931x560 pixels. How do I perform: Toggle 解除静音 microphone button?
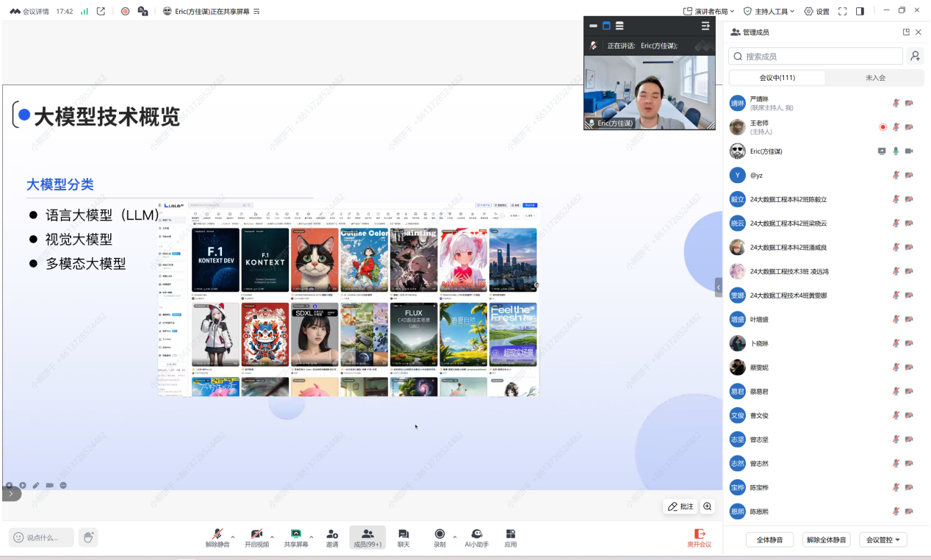(217, 537)
